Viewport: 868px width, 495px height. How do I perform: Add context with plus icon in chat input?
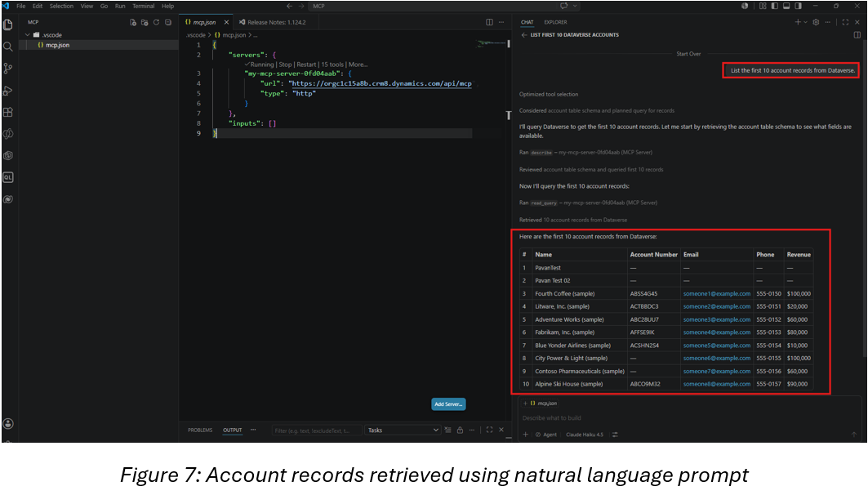coord(526,435)
